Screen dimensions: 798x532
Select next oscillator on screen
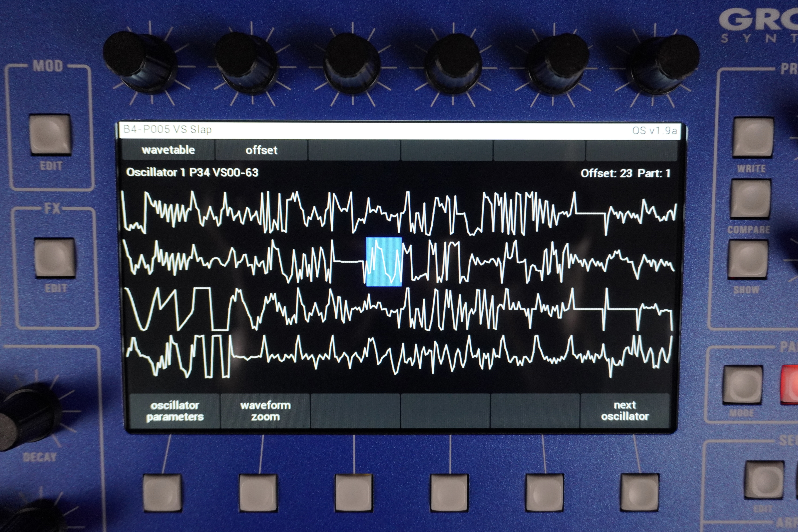625,411
